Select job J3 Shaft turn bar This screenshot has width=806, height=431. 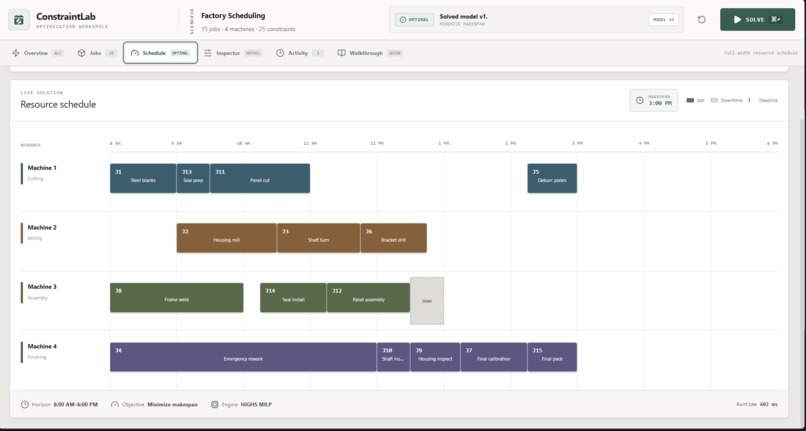click(319, 238)
